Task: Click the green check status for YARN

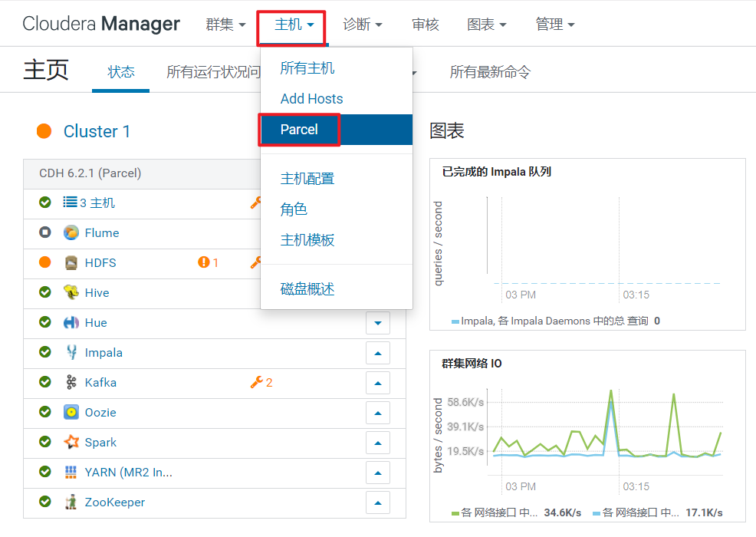Action: pos(44,471)
